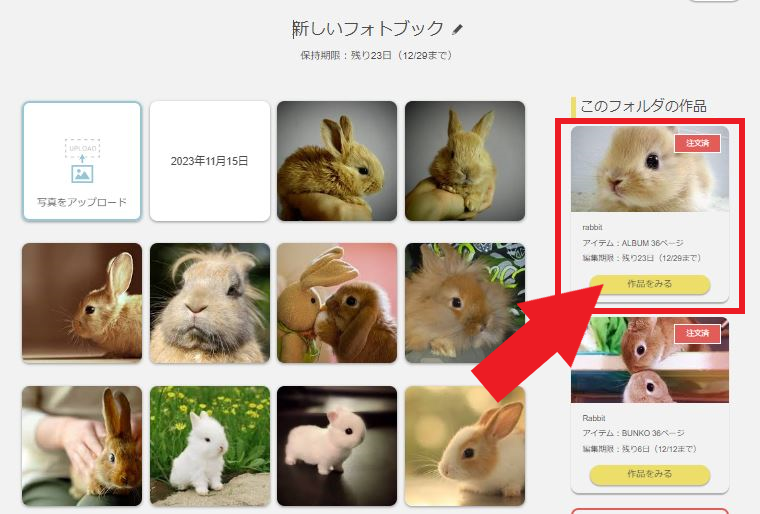This screenshot has width=760, height=514.
Task: Click the 注文済 badge on the rabbit ALBUM
Action: (697, 143)
